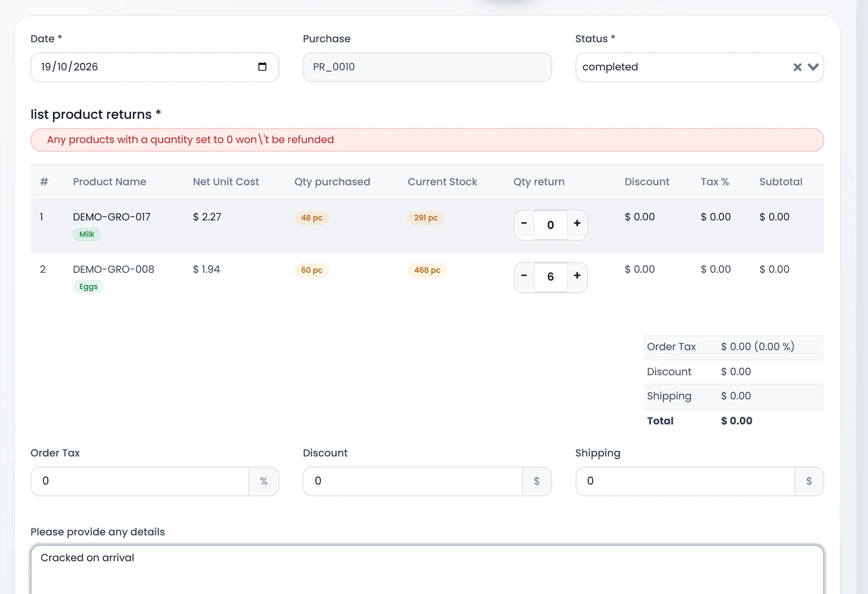Viewport: 868px width, 594px height.
Task: Click the dollar symbol on Discount field
Action: click(x=537, y=481)
